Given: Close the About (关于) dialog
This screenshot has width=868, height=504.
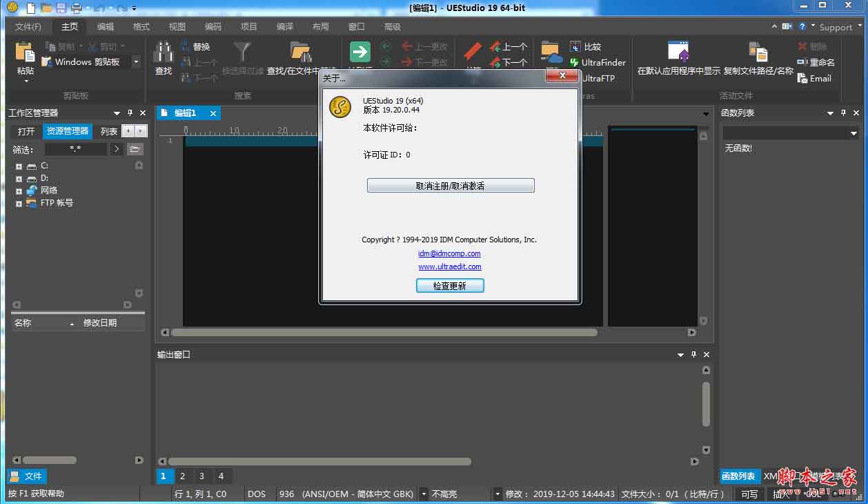Looking at the screenshot, I should [x=563, y=75].
